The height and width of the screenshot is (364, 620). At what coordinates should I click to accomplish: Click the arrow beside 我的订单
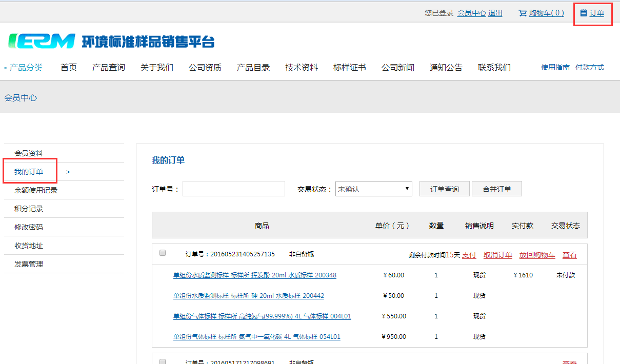click(68, 172)
